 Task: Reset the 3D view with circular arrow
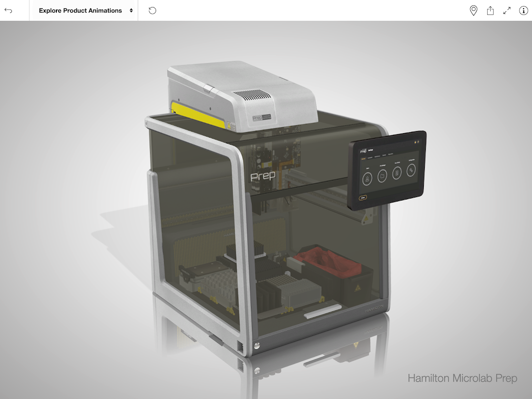[153, 10]
